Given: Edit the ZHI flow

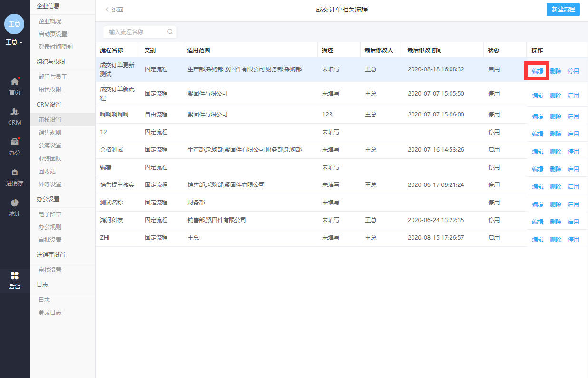Looking at the screenshot, I should 538,240.
